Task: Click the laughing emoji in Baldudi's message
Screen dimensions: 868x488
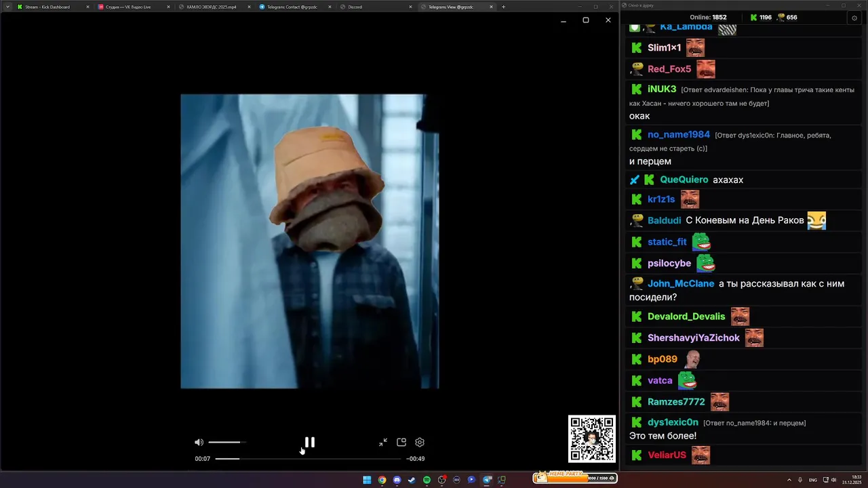Action: click(816, 220)
